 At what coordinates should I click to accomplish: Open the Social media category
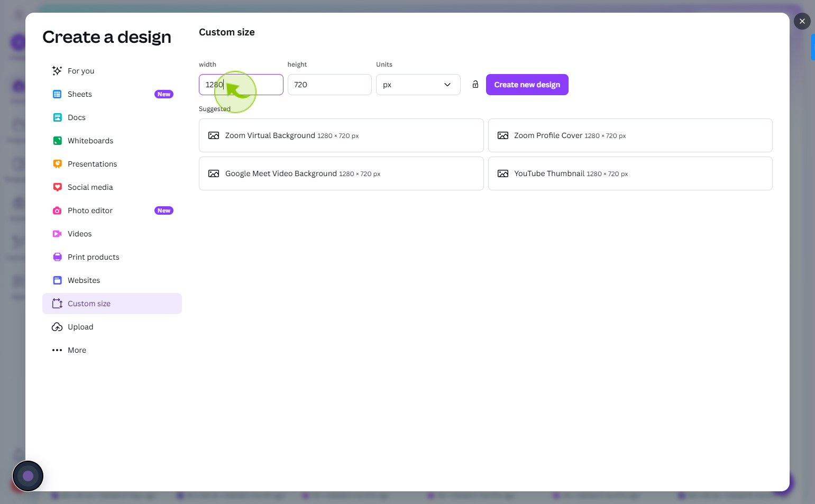point(112,187)
